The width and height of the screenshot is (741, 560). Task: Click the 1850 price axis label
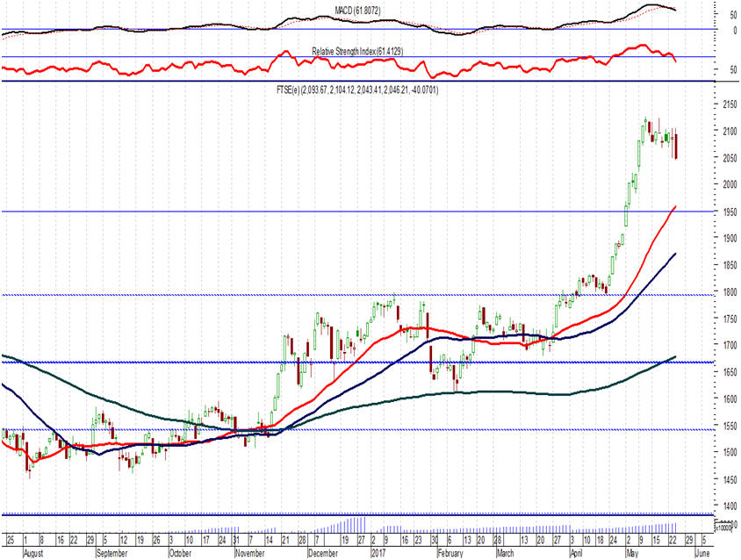(730, 265)
